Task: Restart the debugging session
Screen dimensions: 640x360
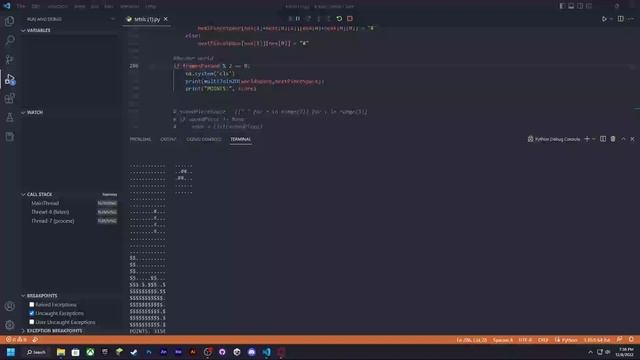Action: pos(339,19)
